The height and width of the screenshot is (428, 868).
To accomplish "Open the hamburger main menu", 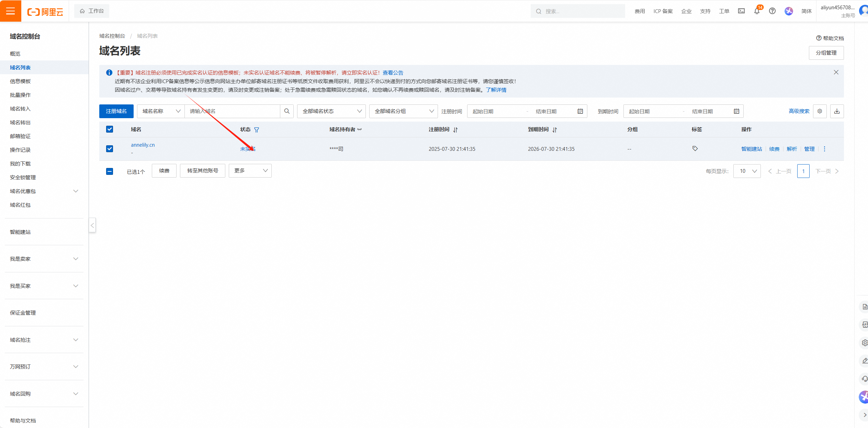I will (10, 11).
